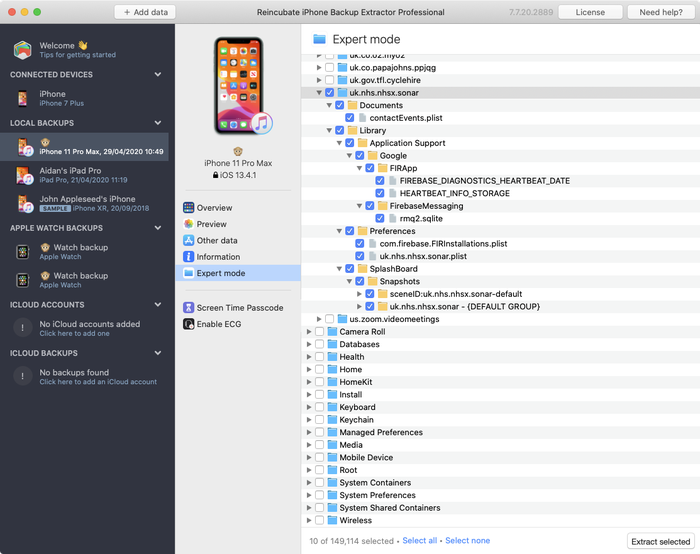Open the Other data section
The height and width of the screenshot is (554, 700).
tap(238, 240)
